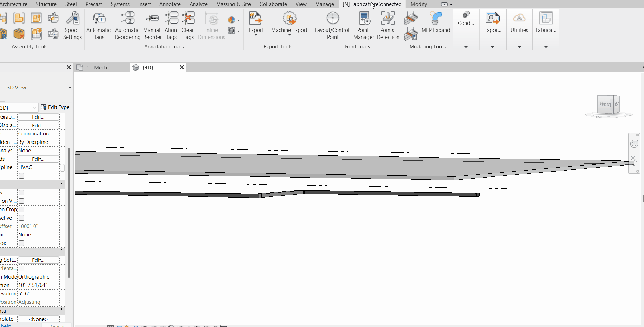Collapse the properties section above the crop checkboxes
Image resolution: width=644 pixels, height=327 pixels.
(61, 183)
